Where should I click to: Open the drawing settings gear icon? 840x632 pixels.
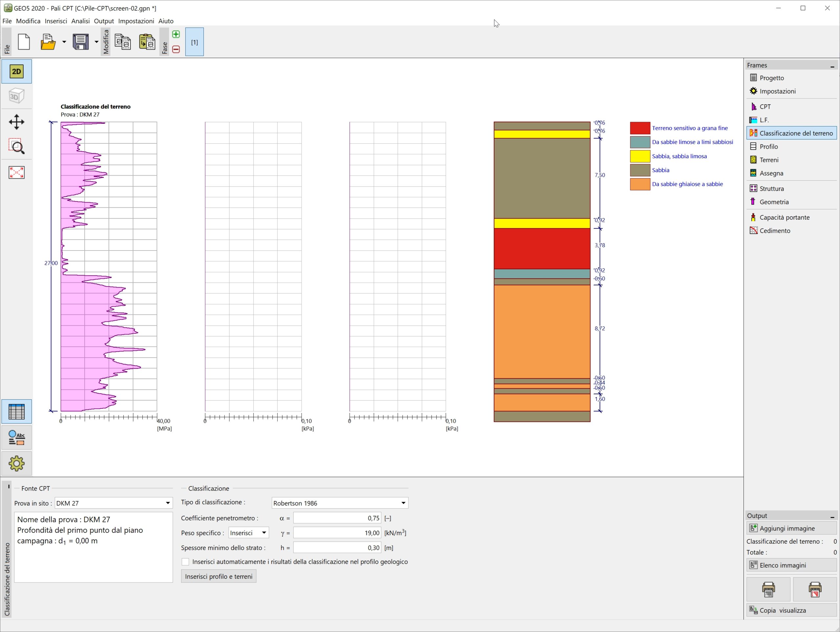16,463
